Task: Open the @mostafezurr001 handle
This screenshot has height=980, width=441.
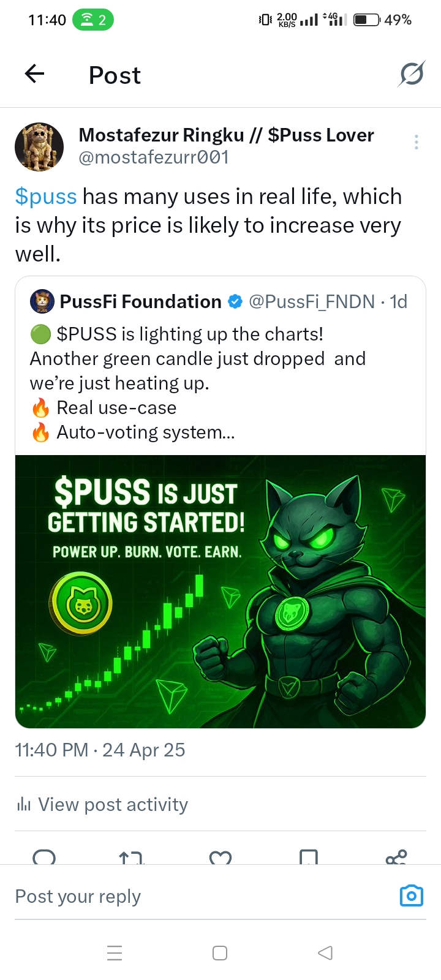Action: coord(154,157)
